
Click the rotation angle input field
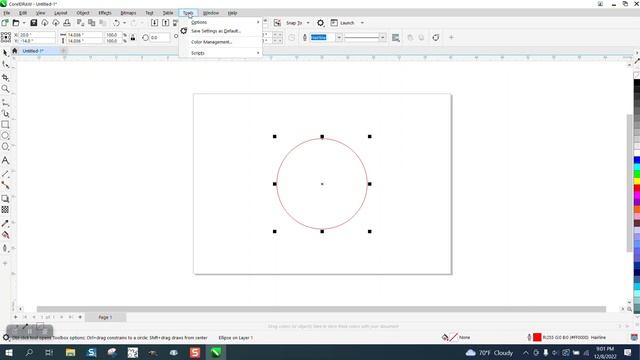click(x=160, y=38)
